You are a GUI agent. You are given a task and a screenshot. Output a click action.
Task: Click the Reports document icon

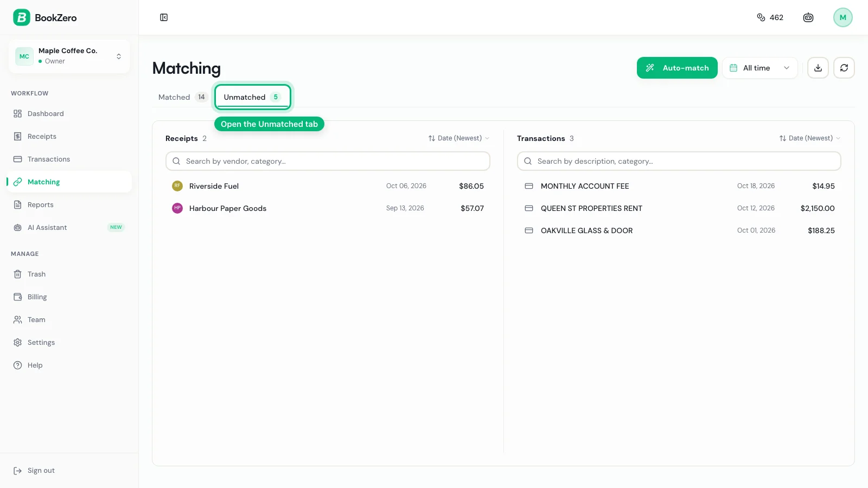pyautogui.click(x=17, y=204)
